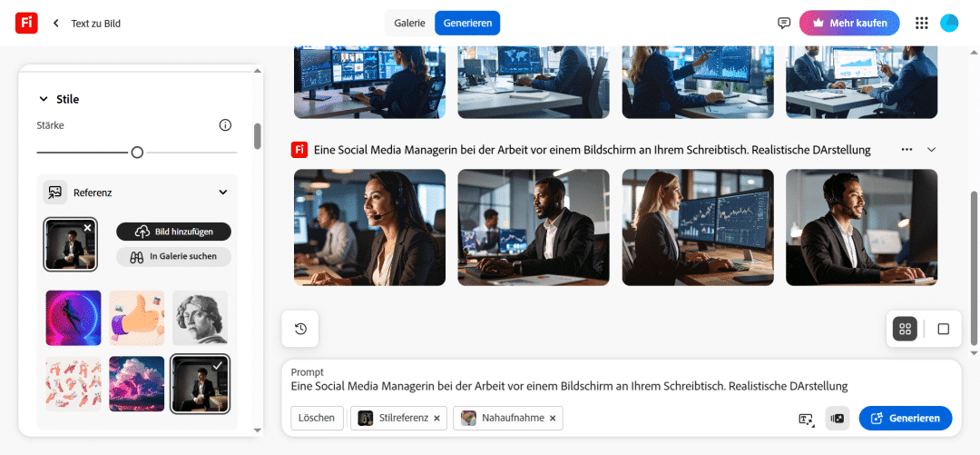Collapse the Referenz dropdown chevron
This screenshot has width=980, height=455.
(223, 193)
